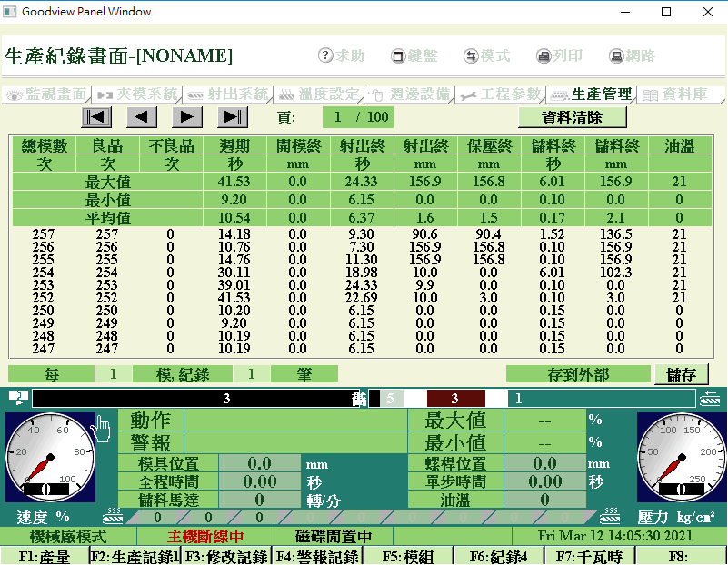Open F3:修改記錄

pyautogui.click(x=226, y=556)
